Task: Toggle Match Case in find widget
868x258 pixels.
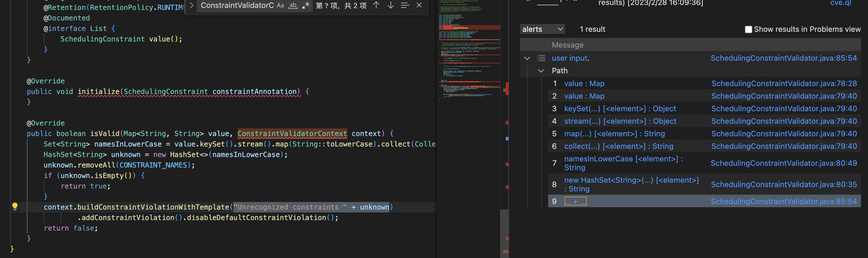Action: point(280,5)
